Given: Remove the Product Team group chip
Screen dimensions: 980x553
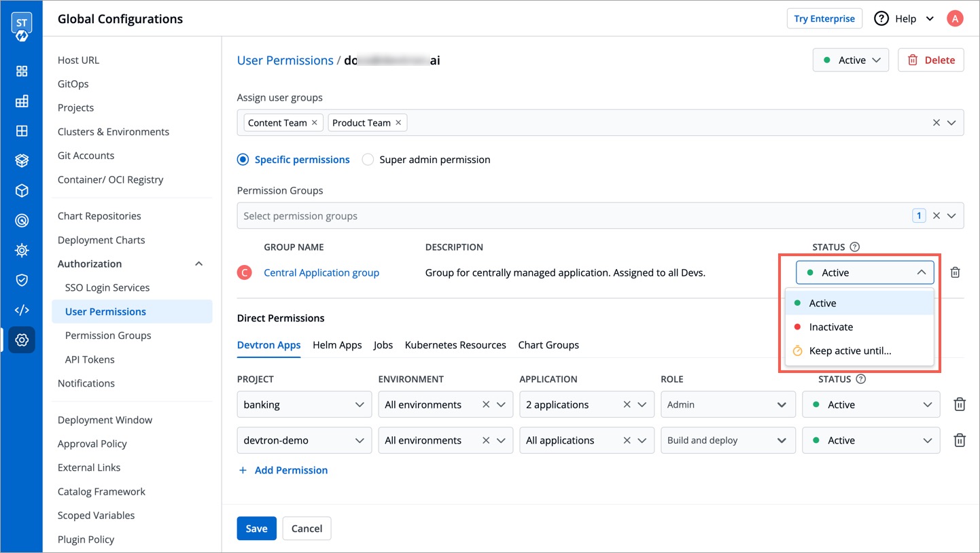Looking at the screenshot, I should tap(398, 123).
